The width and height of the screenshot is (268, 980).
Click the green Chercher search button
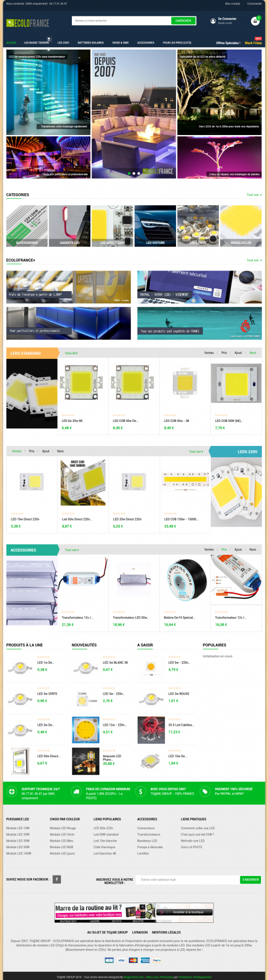click(184, 21)
